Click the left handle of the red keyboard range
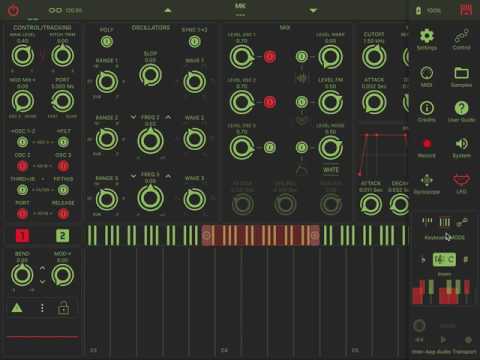The image size is (480, 360). pyautogui.click(x=207, y=236)
